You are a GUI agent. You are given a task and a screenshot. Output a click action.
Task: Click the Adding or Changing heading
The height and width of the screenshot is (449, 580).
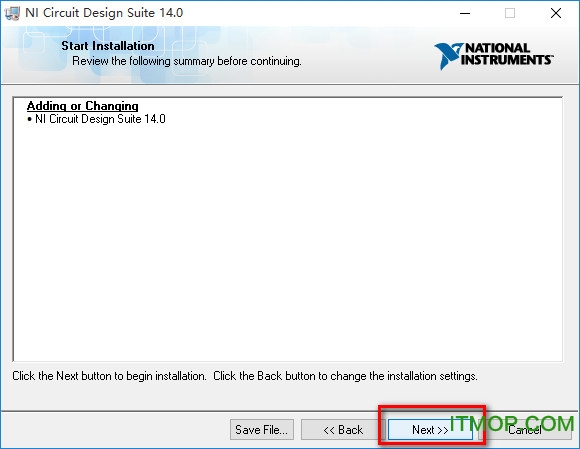click(x=82, y=106)
